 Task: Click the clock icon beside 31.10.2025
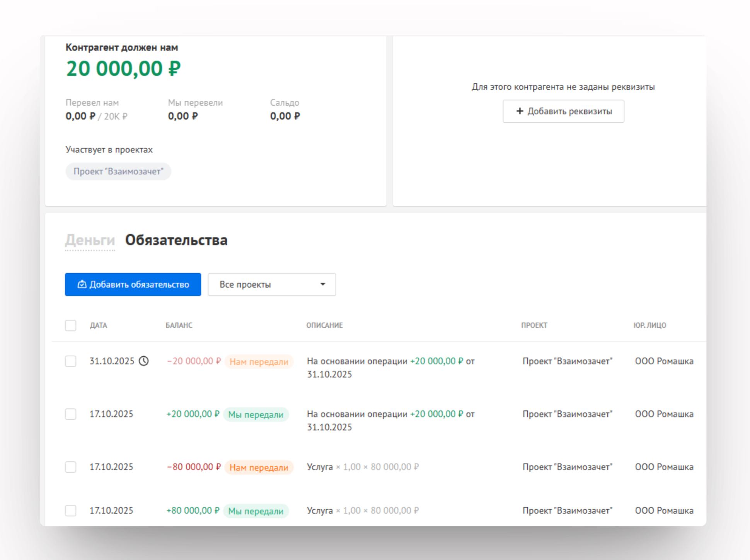coord(144,361)
